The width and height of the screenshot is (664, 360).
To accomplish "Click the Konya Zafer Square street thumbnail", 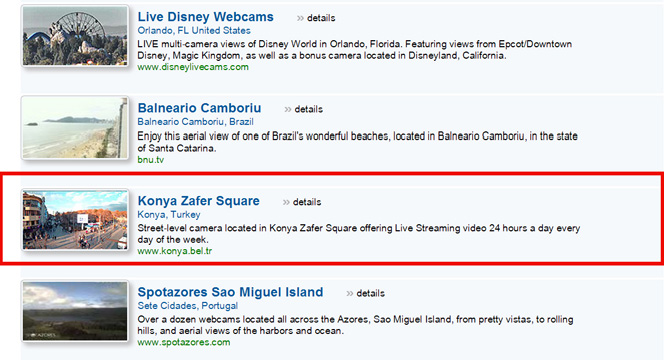I will pos(75,220).
